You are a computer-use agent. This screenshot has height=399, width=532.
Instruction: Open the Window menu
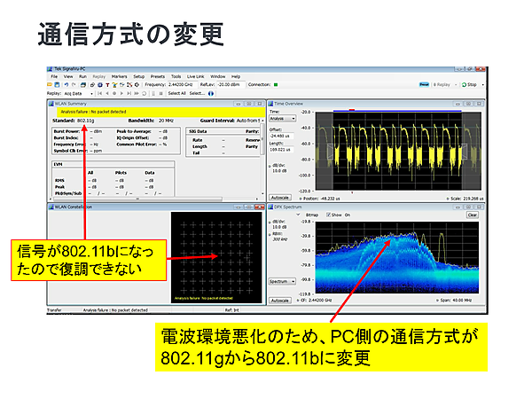pos(218,76)
